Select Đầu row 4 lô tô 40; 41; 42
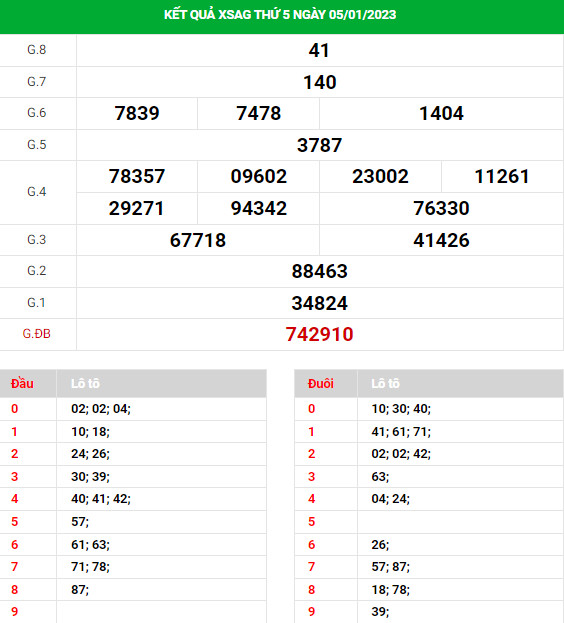 pyautogui.click(x=101, y=499)
